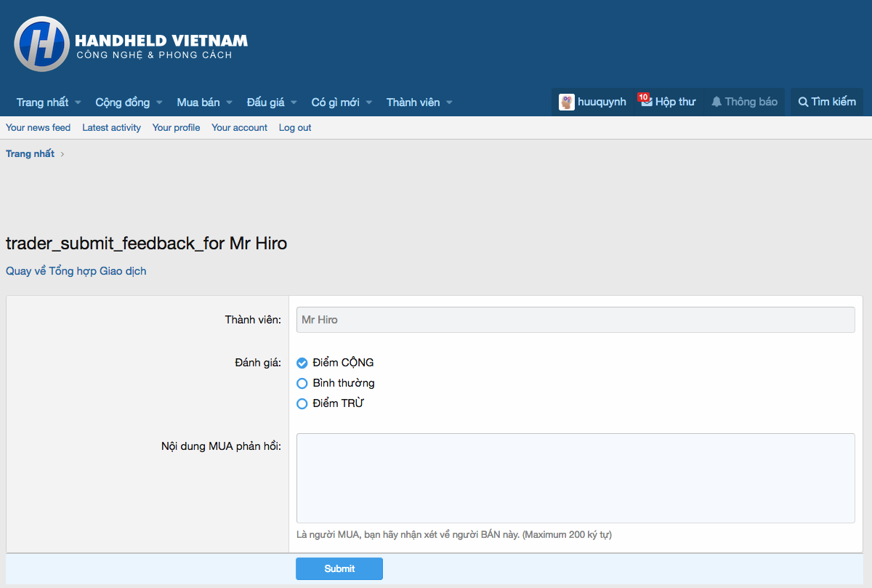The height and width of the screenshot is (588, 872).
Task: Click the Tìm kiếm magnifier icon
Action: [803, 102]
